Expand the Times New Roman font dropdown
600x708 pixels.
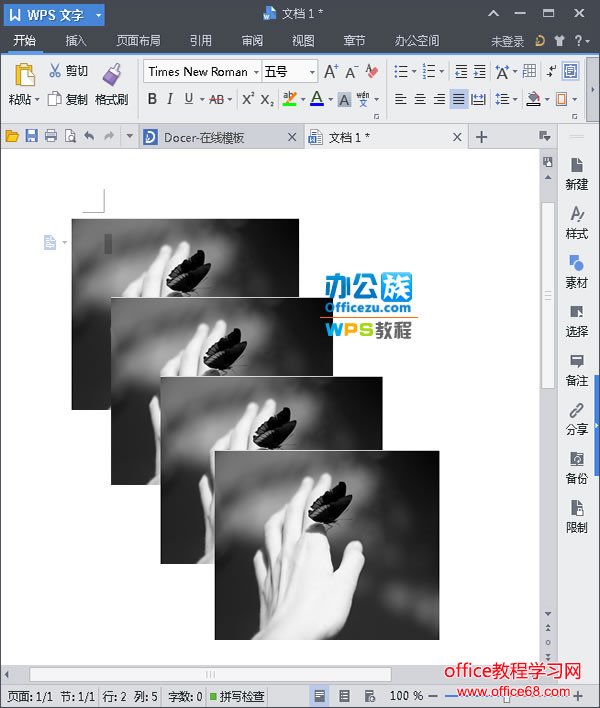pyautogui.click(x=256, y=72)
